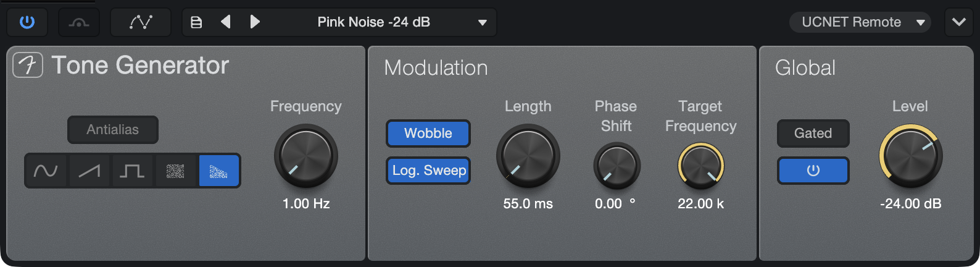Open the automation curve icon
This screenshot has width=980, height=267.
pyautogui.click(x=141, y=22)
